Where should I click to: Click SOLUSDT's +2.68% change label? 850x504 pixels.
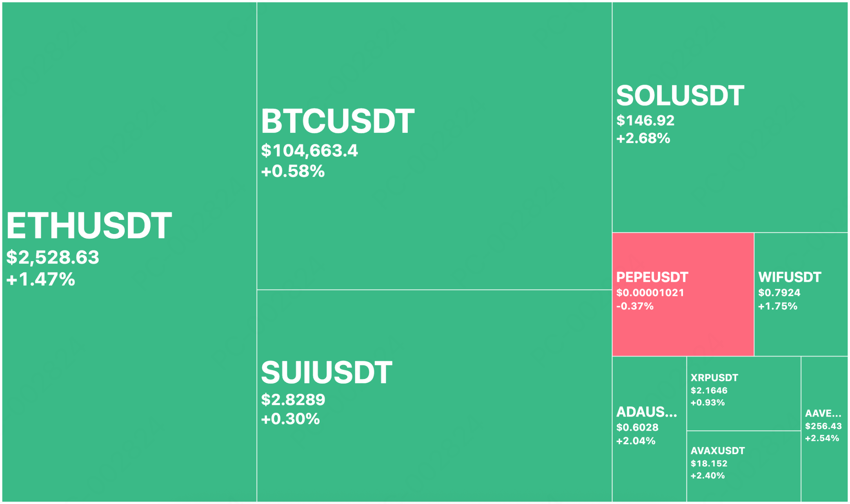[x=643, y=138]
